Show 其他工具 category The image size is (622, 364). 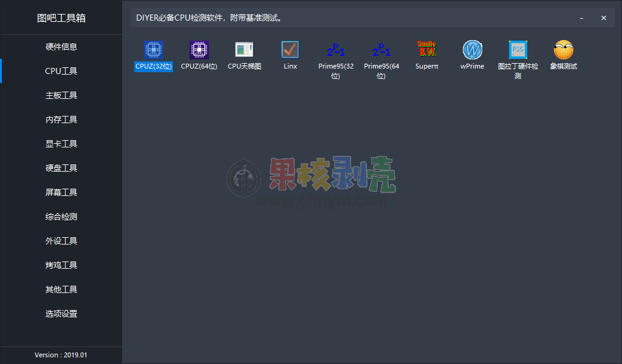click(x=61, y=289)
